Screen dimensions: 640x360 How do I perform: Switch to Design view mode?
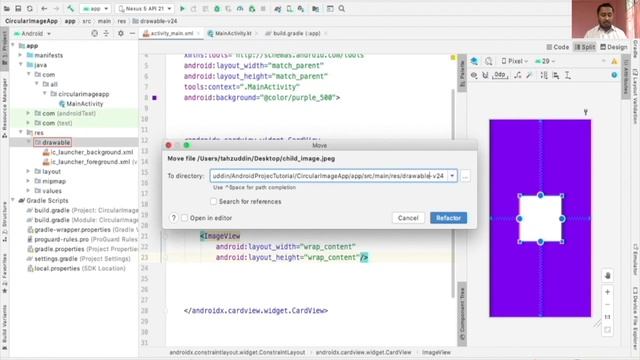tap(613, 47)
